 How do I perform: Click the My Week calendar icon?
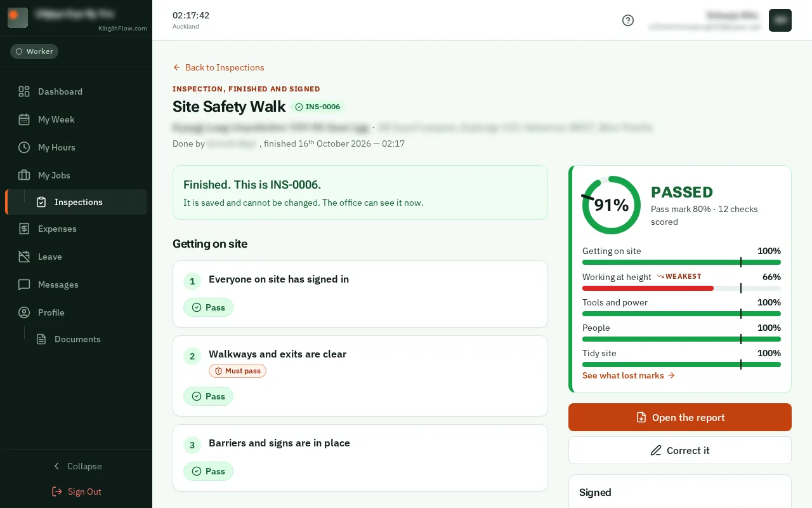[x=24, y=119]
